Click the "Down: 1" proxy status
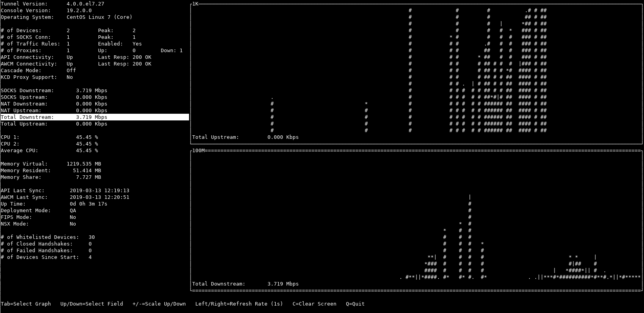The height and width of the screenshot is (313, 644). pos(172,51)
